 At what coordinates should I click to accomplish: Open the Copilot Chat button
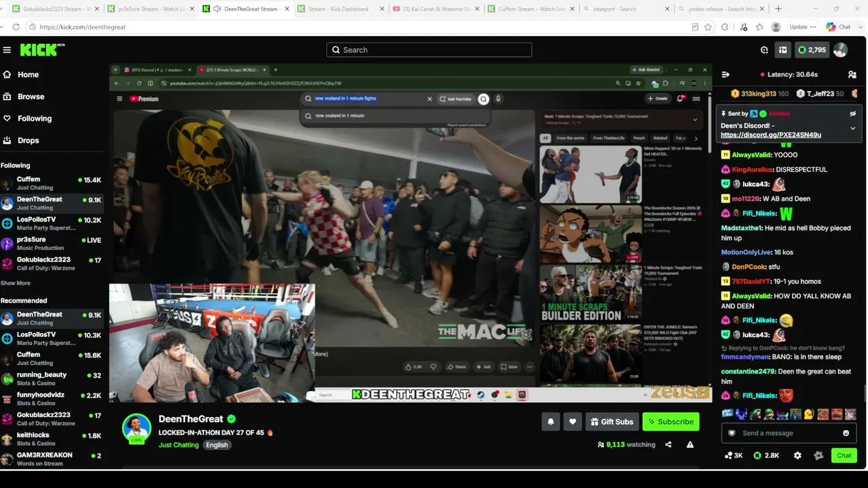click(837, 27)
